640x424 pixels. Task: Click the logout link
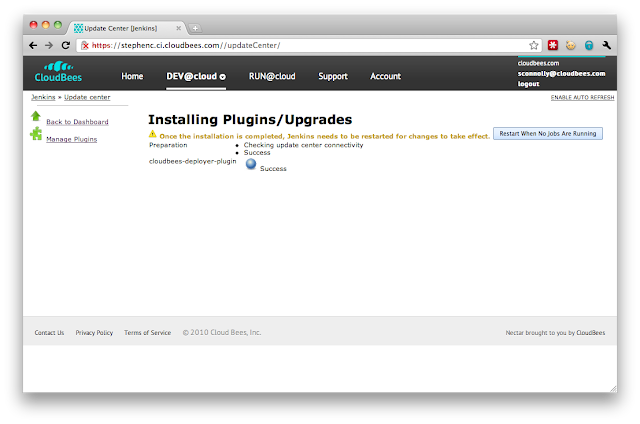[528, 84]
